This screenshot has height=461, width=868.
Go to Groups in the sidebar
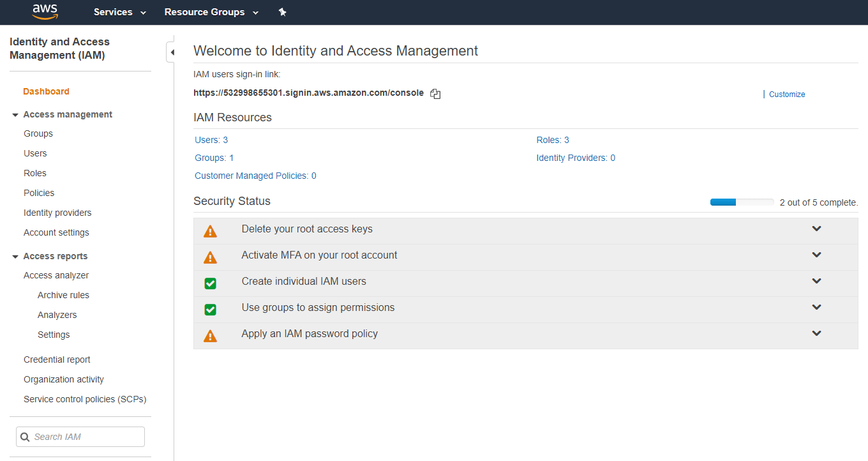pos(38,133)
